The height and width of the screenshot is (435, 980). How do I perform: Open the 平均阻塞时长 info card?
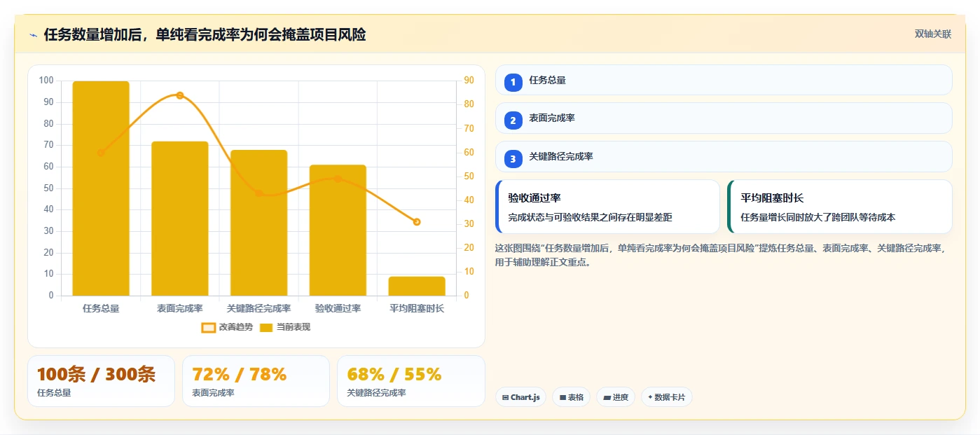point(840,207)
